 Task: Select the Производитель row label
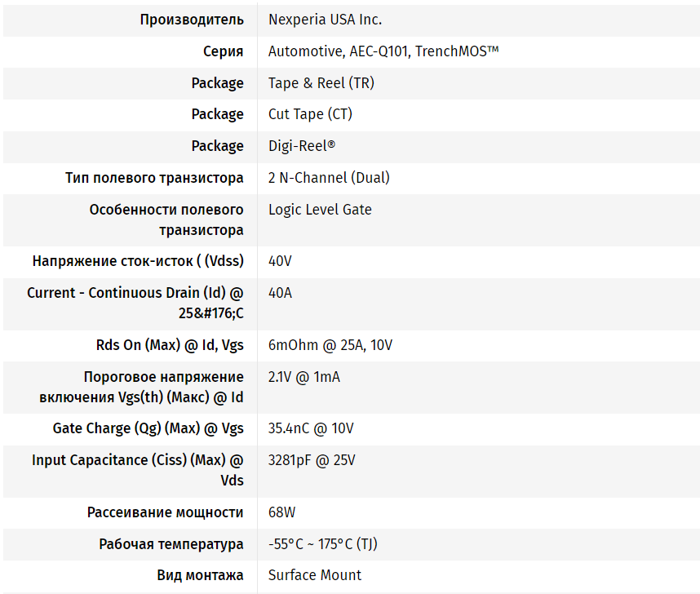(x=192, y=20)
